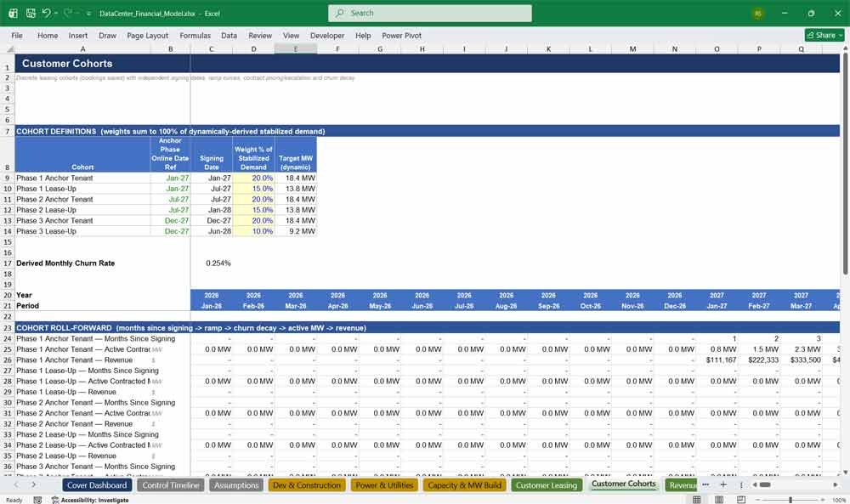Click the horizontal scroll left arrow
The image size is (850, 504).
755,484
